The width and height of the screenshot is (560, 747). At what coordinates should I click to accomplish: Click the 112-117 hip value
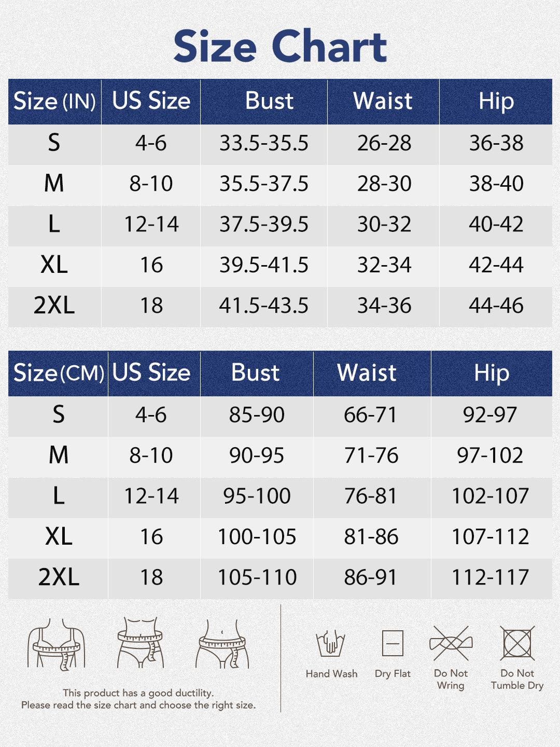tap(491, 577)
